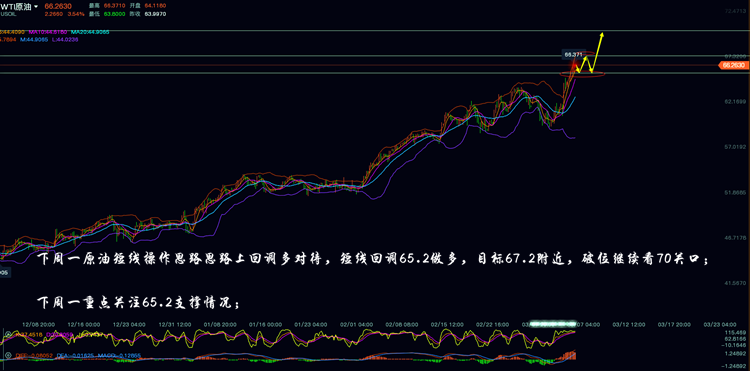
Task: Click the USOIL symbol code text
Action: click(8, 14)
